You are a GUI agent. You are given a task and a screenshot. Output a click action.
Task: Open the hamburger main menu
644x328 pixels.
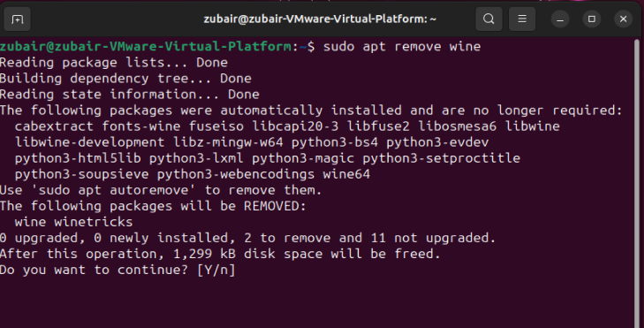522,19
